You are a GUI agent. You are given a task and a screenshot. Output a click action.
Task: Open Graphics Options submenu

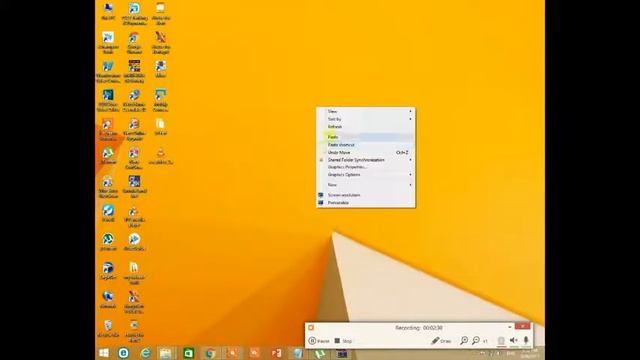(366, 175)
